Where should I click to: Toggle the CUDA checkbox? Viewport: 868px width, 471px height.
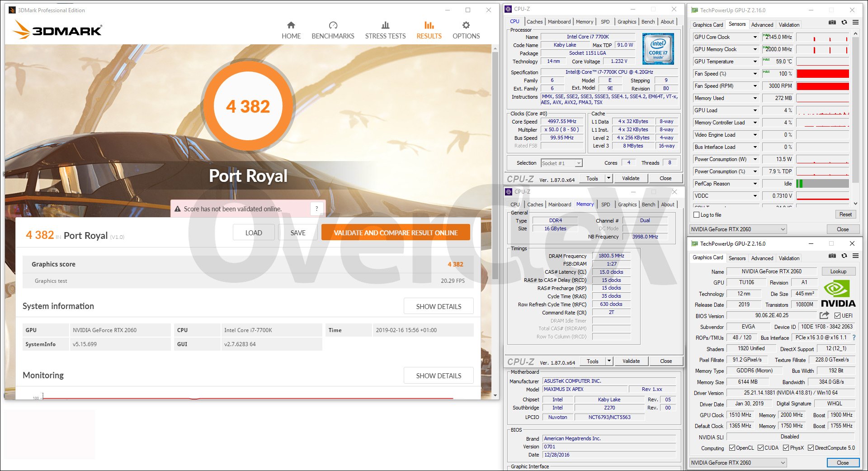[x=760, y=448]
